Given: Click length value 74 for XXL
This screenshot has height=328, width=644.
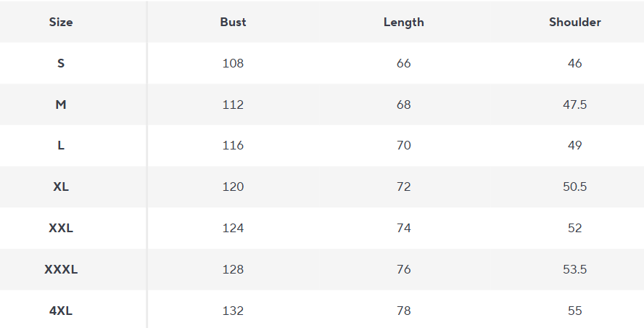Looking at the screenshot, I should coord(403,228).
